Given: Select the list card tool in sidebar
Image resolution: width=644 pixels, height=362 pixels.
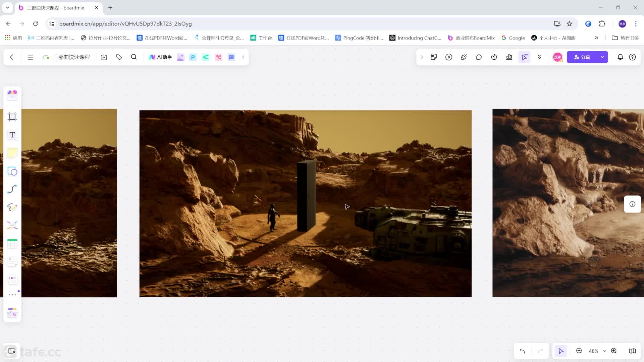Looking at the screenshot, I should tap(12, 280).
